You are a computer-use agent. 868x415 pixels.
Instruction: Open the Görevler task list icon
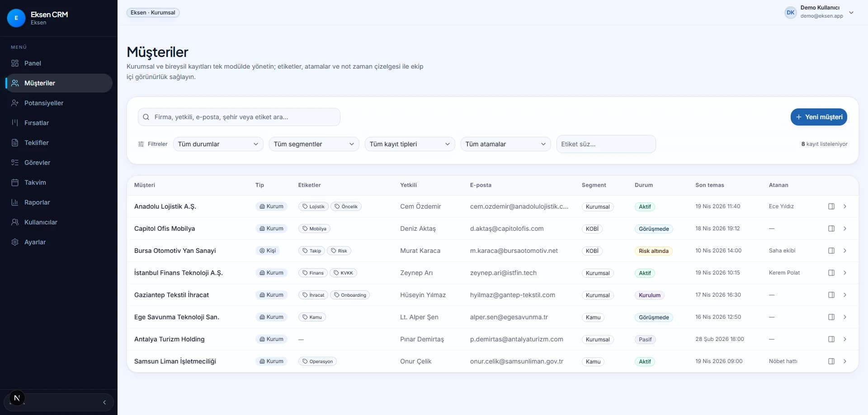click(x=15, y=163)
